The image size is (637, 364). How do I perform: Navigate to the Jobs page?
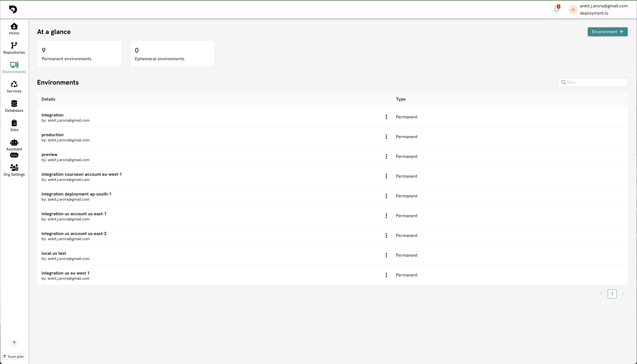(14, 126)
